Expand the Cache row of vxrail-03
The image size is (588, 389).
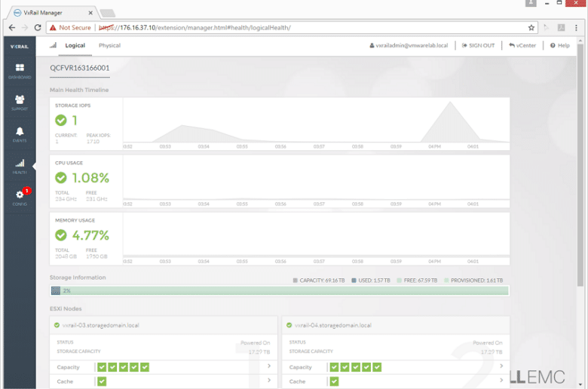(269, 380)
